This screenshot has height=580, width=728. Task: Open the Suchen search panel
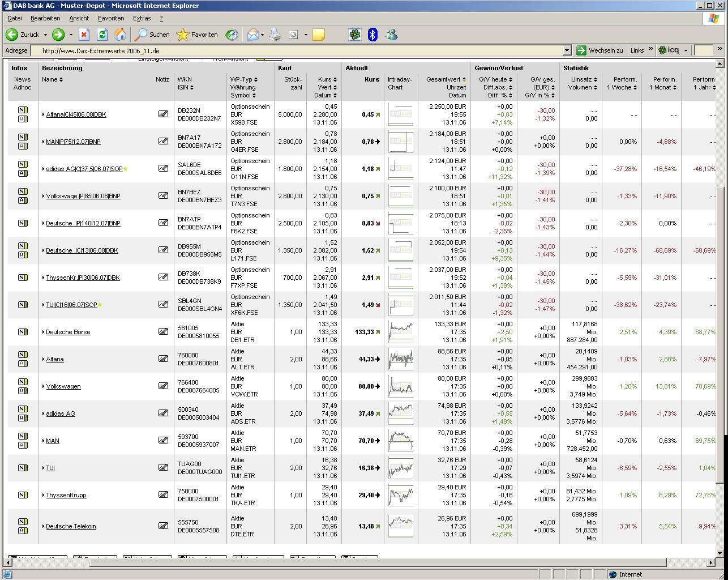click(152, 35)
